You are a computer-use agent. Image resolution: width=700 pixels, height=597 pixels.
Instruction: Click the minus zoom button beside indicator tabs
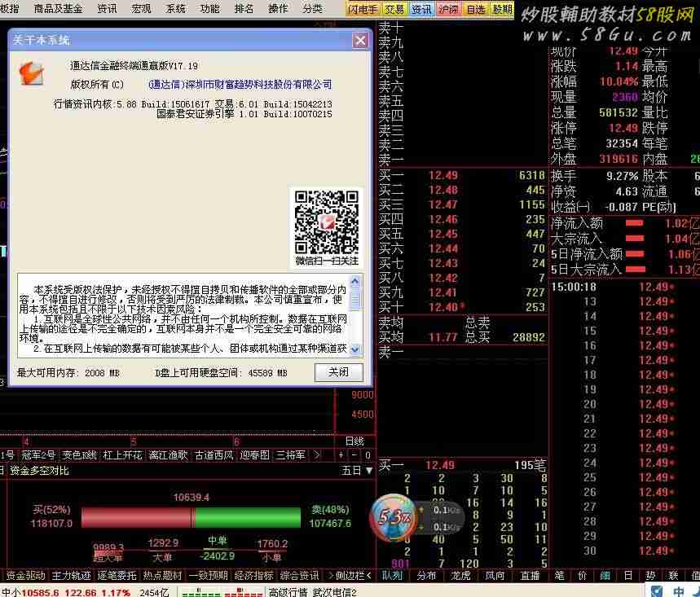(354, 455)
